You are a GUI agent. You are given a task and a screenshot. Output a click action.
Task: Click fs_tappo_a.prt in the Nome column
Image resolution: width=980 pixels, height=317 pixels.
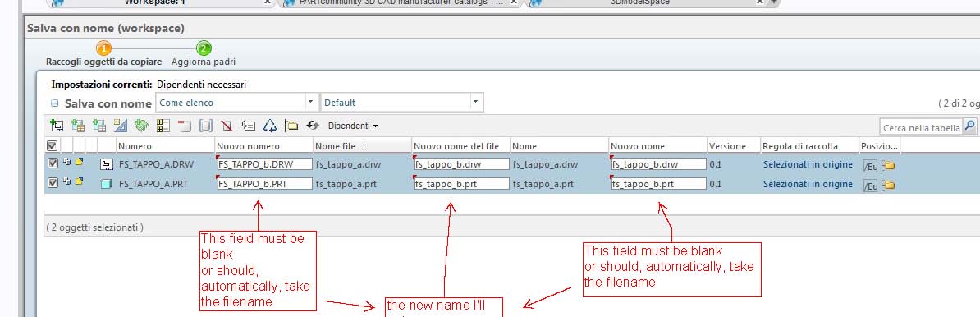[x=544, y=184]
